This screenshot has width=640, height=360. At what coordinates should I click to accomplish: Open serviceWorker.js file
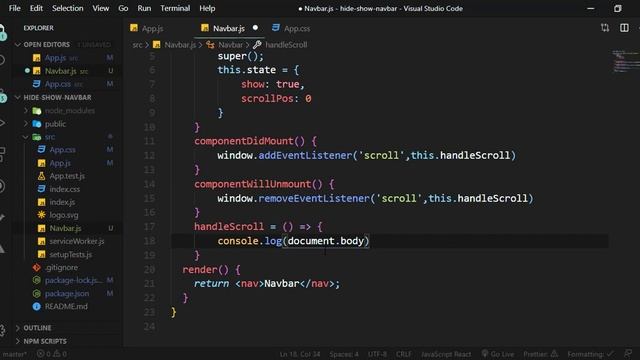point(77,241)
